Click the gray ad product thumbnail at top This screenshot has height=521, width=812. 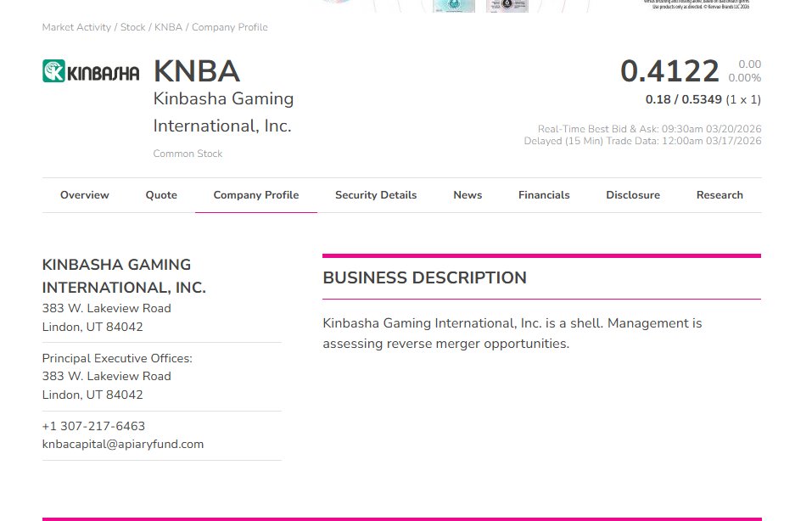click(507, 6)
